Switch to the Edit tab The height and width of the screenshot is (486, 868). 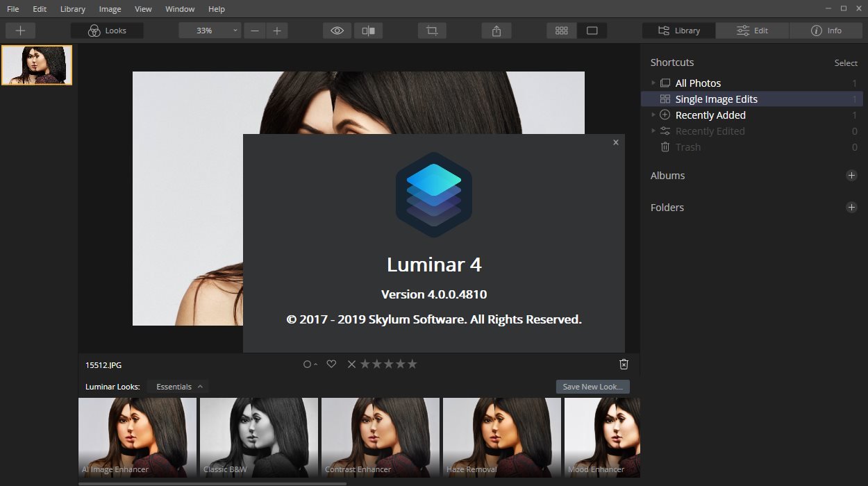(752, 31)
